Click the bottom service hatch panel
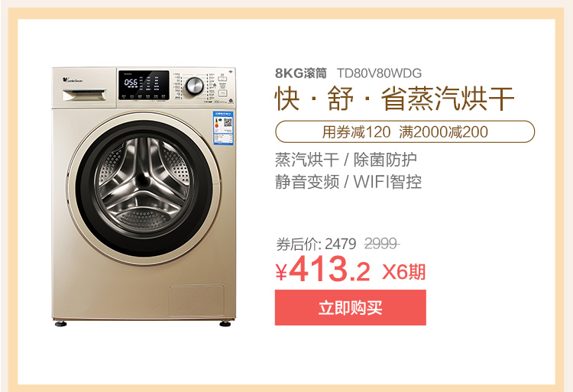Screen dimensions: 573x392 tap(196, 300)
